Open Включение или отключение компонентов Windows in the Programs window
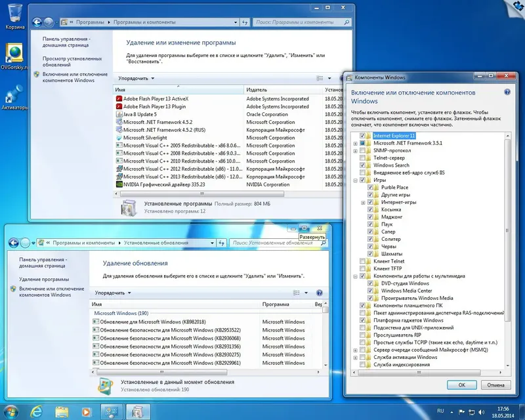This screenshot has width=525, height=420. pyautogui.click(x=75, y=77)
